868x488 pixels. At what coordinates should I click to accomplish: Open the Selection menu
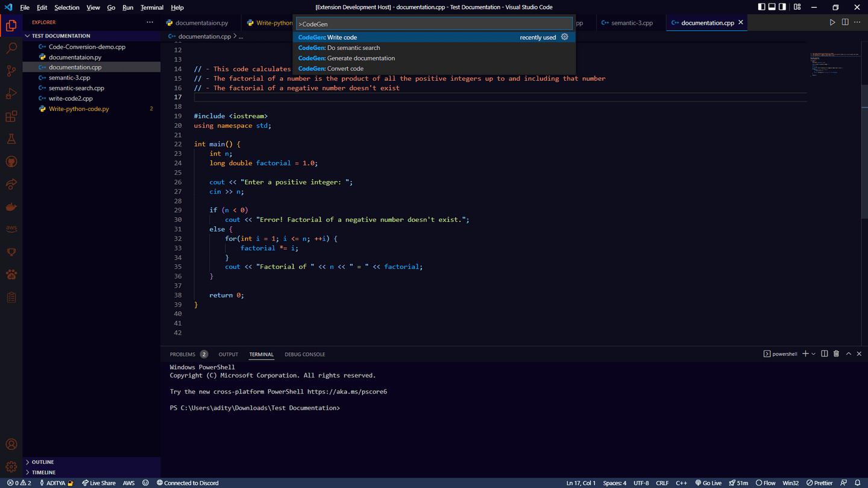[x=66, y=7]
